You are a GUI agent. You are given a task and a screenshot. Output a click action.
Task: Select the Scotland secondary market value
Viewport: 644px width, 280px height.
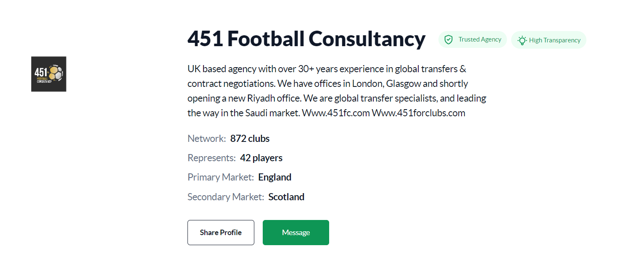286,197
